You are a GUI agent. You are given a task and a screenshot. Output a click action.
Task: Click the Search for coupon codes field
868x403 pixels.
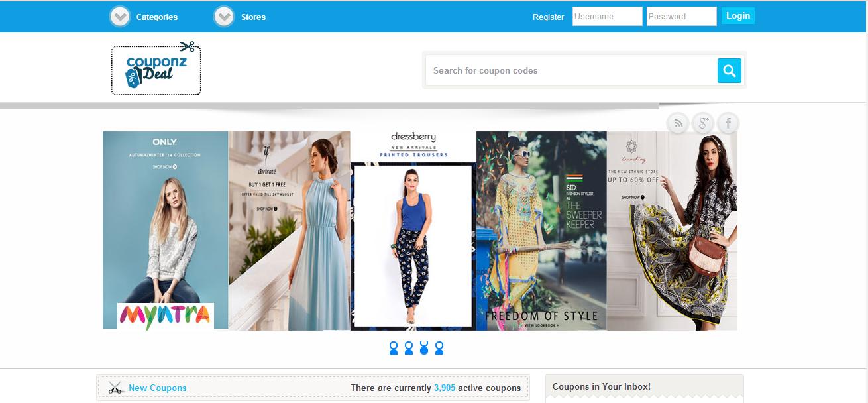571,70
